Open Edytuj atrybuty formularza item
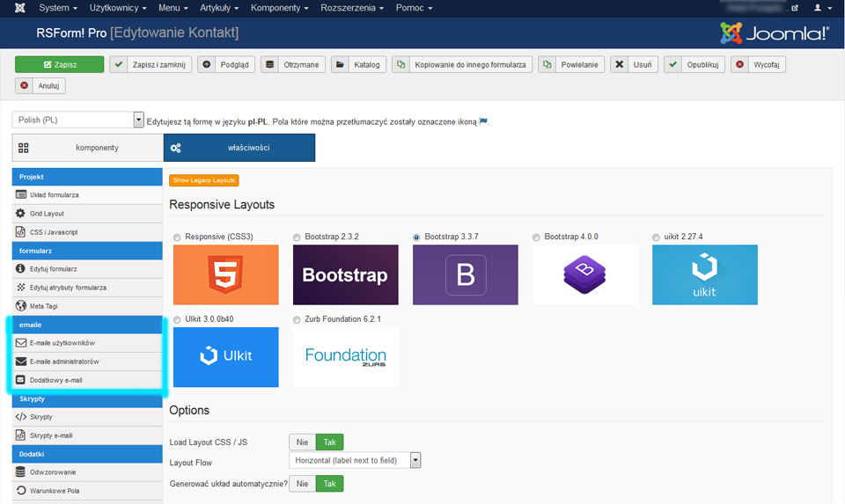 click(87, 288)
